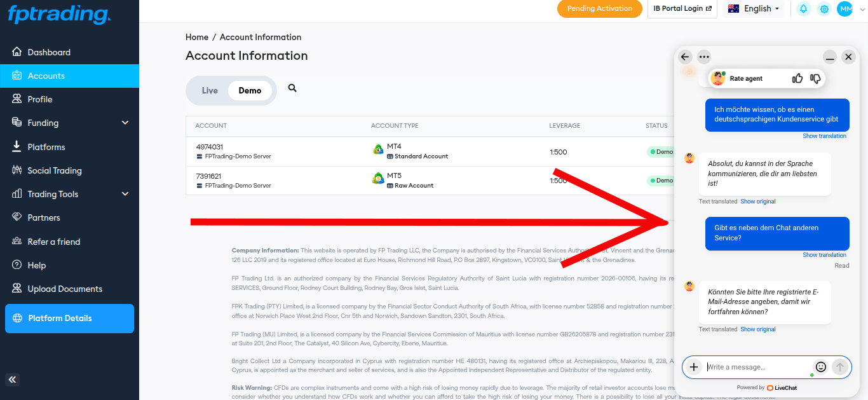Select account number 4974031
Viewport: 868px width, 400px height.
coord(210,147)
